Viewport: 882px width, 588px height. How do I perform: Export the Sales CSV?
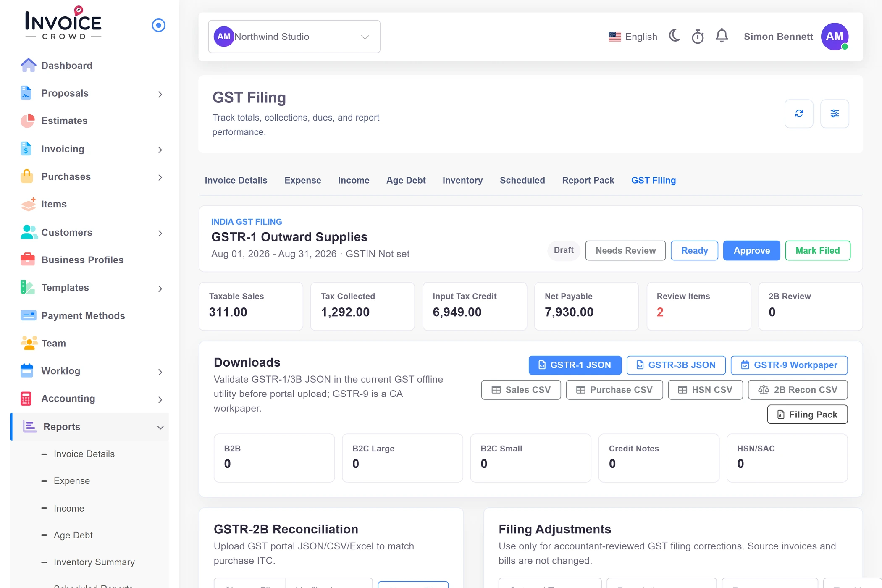(x=521, y=390)
